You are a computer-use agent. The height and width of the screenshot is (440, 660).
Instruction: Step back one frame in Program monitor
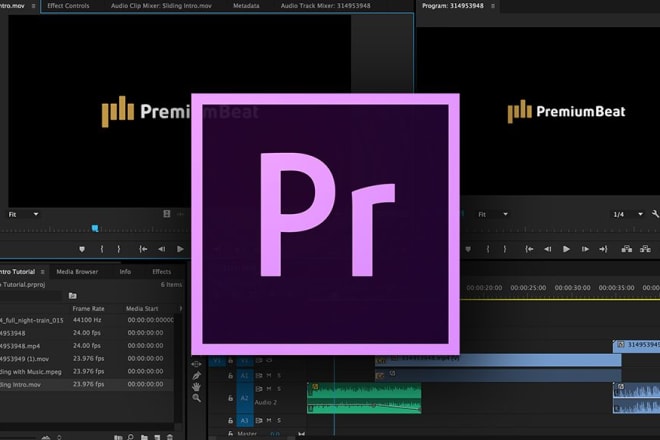[548, 249]
